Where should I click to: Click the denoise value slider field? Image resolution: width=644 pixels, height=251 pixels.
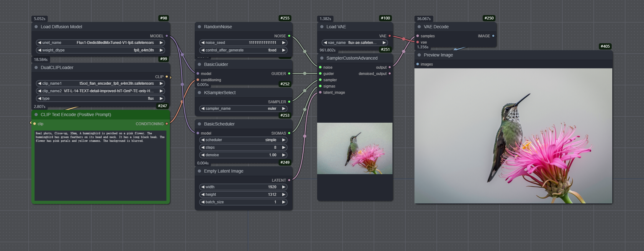[x=243, y=155]
